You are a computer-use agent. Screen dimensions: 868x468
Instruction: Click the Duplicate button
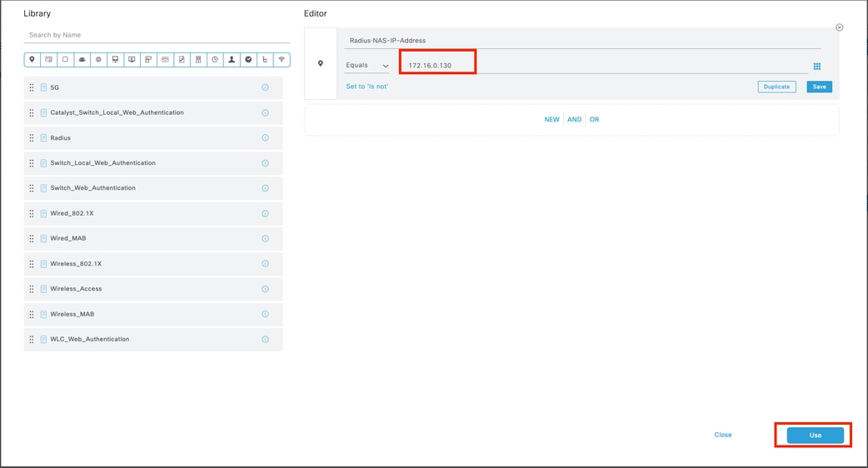776,87
